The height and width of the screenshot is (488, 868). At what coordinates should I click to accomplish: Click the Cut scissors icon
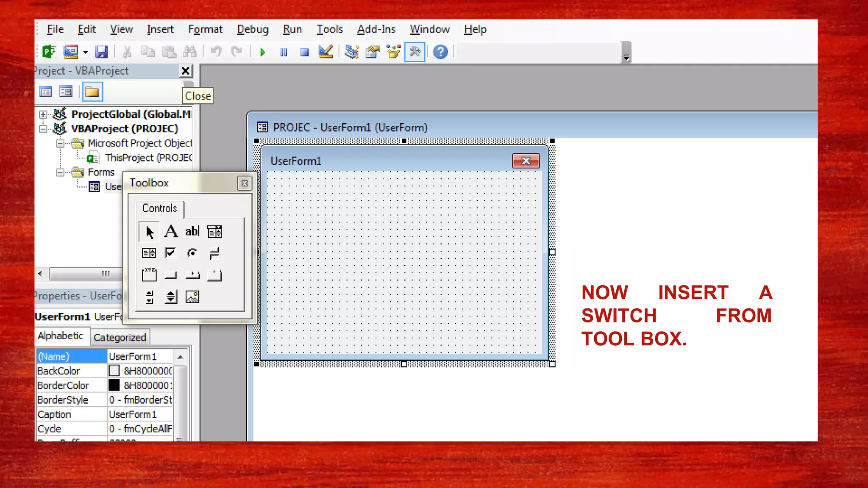[x=127, y=52]
